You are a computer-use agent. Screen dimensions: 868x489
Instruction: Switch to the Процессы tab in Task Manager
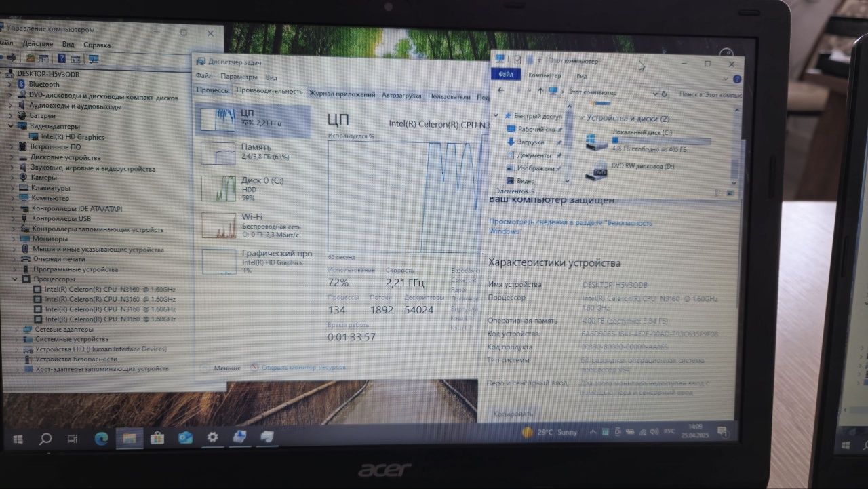pyautogui.click(x=213, y=90)
